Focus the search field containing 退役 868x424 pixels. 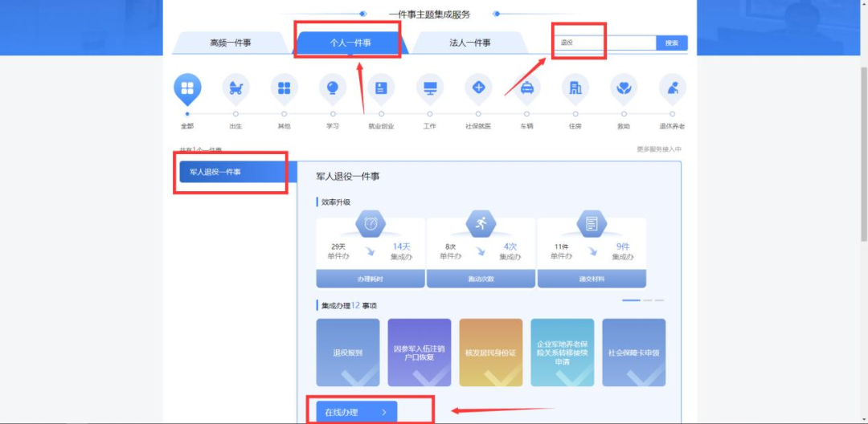click(604, 43)
